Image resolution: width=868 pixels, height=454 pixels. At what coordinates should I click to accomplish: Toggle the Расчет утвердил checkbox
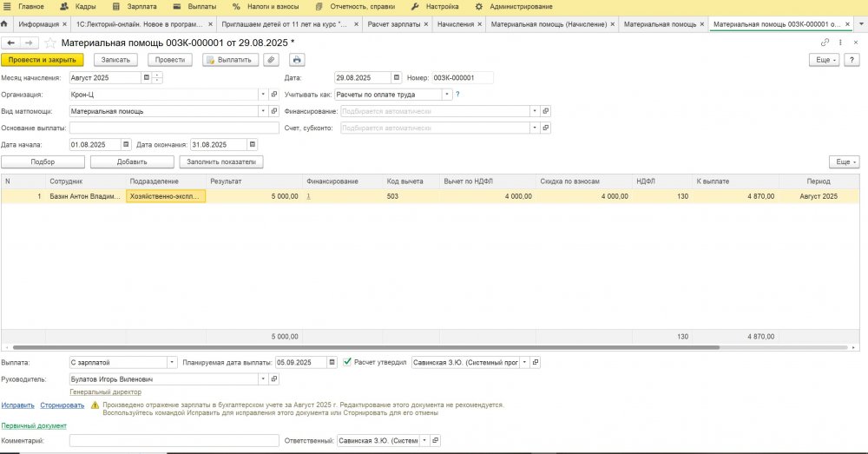348,362
